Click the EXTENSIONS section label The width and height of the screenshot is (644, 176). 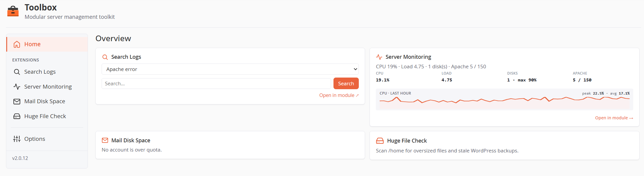coord(26,60)
